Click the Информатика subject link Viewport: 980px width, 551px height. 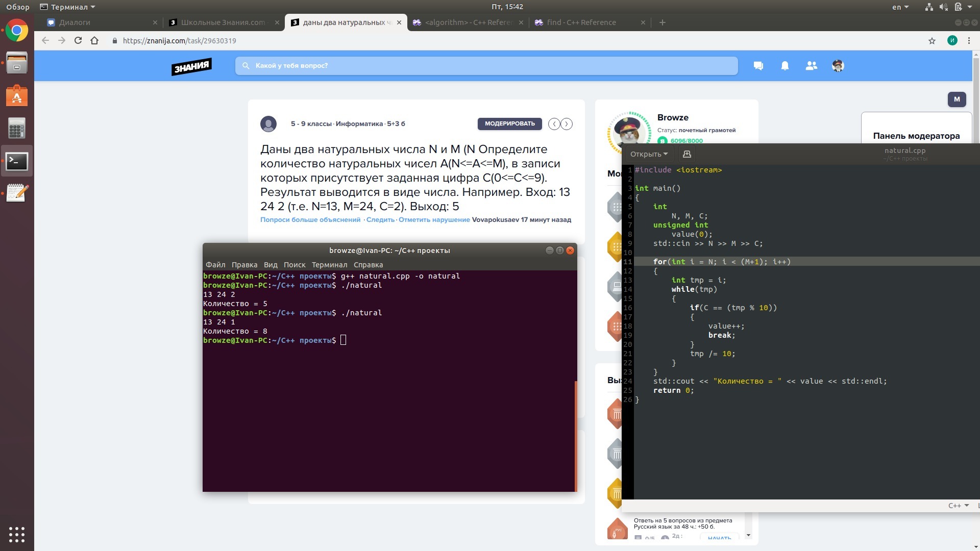359,124
